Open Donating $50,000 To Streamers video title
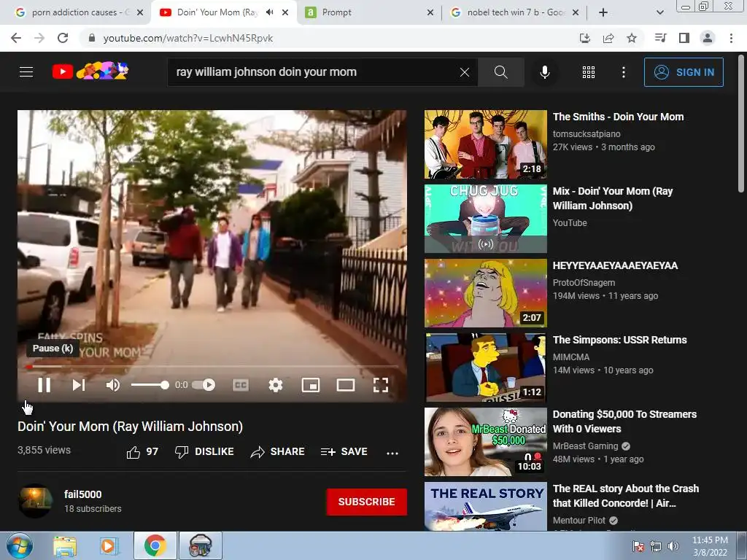 pos(624,421)
